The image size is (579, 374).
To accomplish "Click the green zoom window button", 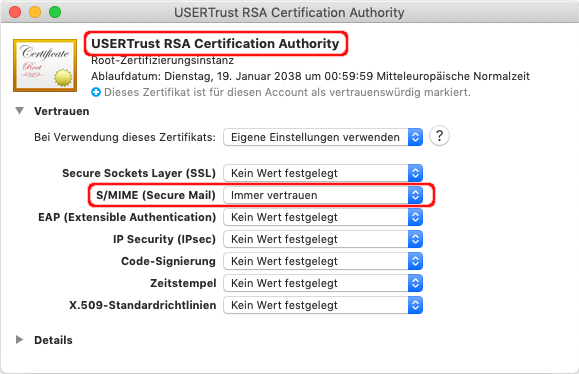I will (55, 12).
